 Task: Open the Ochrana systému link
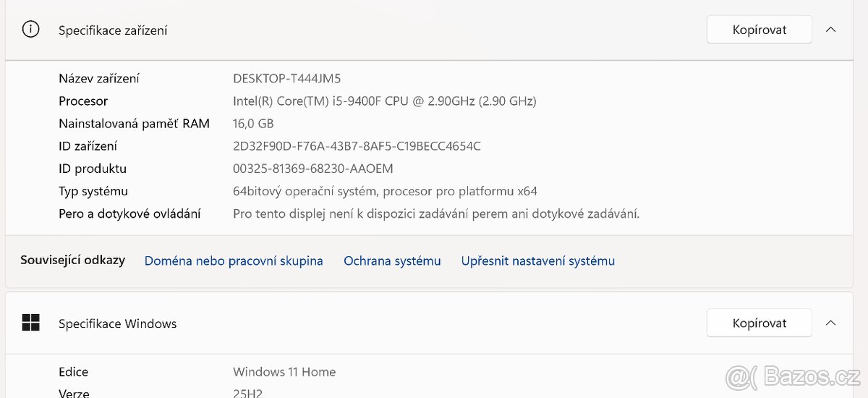point(392,261)
